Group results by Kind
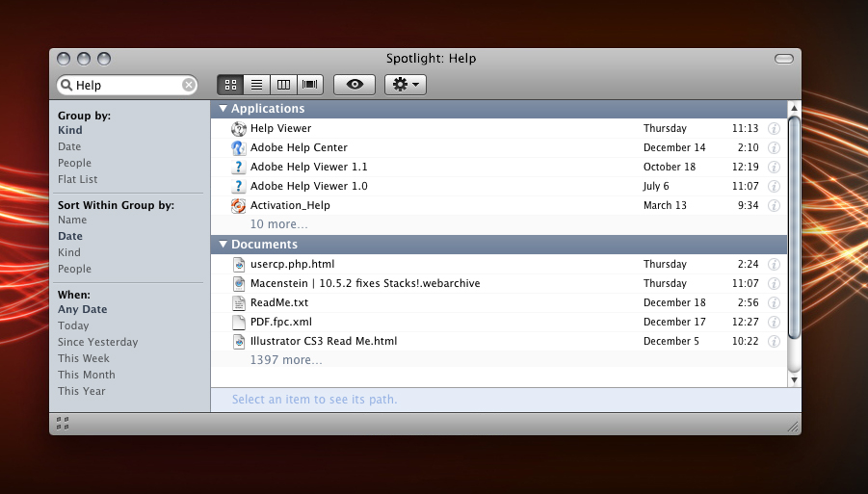Image resolution: width=868 pixels, height=494 pixels. [69, 130]
